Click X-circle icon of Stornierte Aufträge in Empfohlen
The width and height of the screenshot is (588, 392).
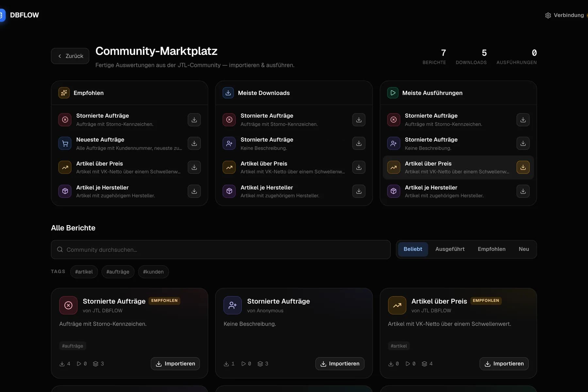pos(65,120)
